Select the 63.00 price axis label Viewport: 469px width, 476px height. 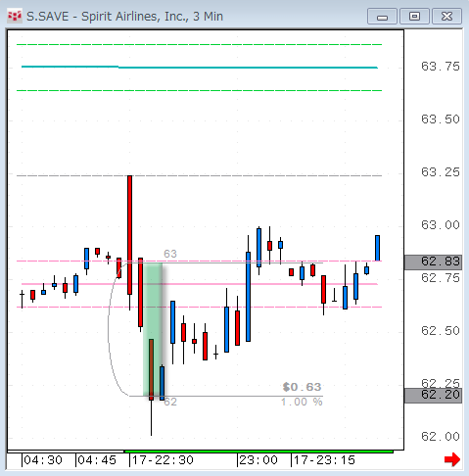pyautogui.click(x=441, y=225)
